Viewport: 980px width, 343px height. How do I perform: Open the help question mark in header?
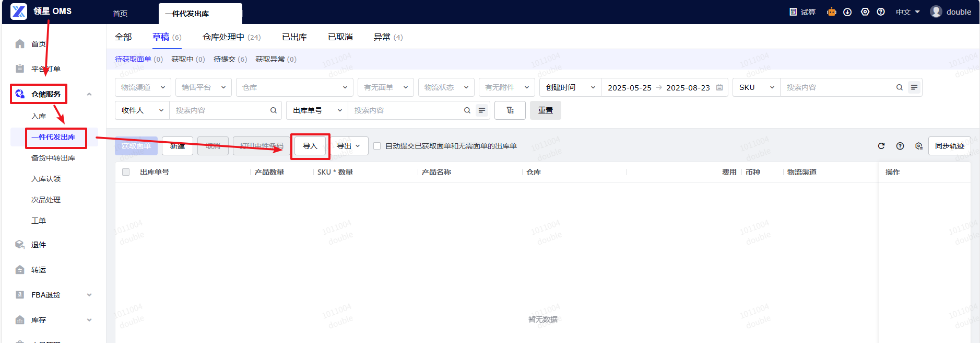click(881, 12)
